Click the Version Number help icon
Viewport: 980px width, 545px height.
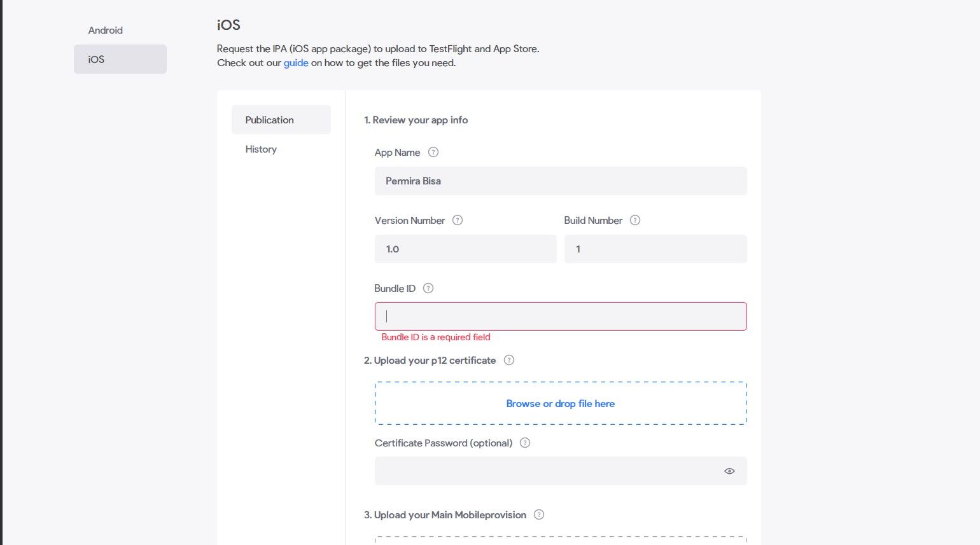point(458,220)
